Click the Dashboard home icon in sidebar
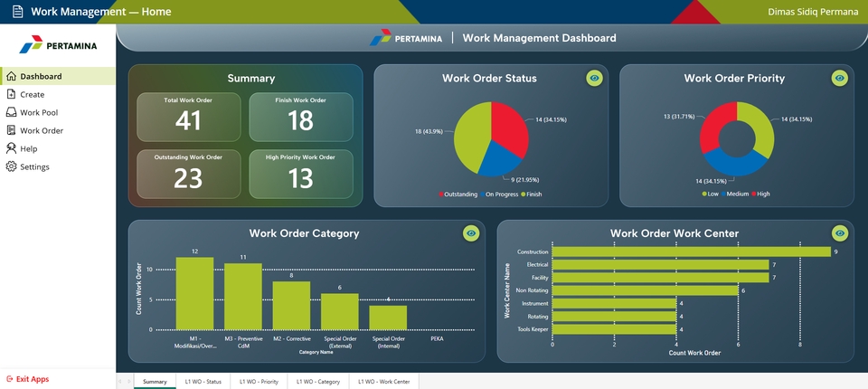The width and height of the screenshot is (868, 389). coord(11,77)
